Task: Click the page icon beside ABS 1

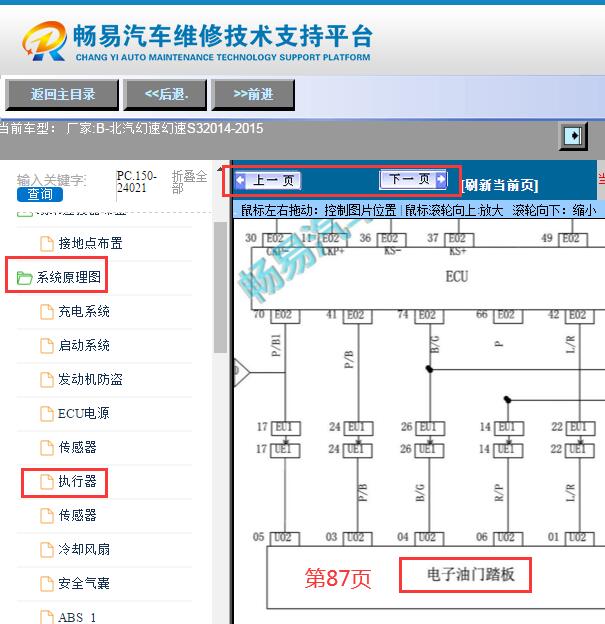Action: 47,617
